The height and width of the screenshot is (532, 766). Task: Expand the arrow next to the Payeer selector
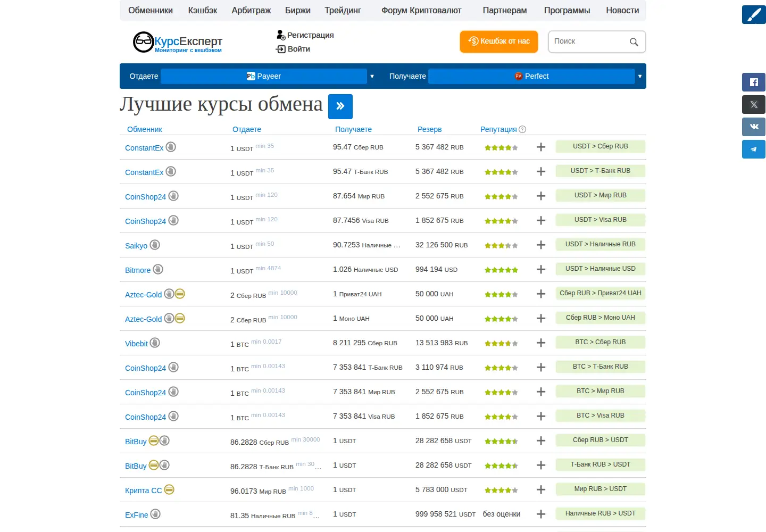click(372, 77)
